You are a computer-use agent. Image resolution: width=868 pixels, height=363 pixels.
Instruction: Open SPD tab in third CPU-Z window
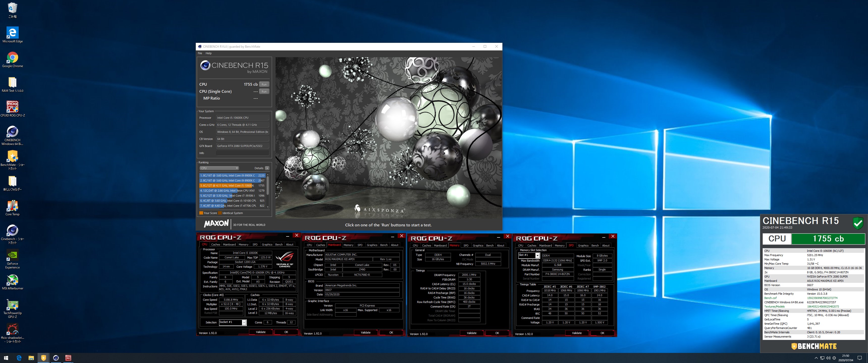(x=466, y=246)
